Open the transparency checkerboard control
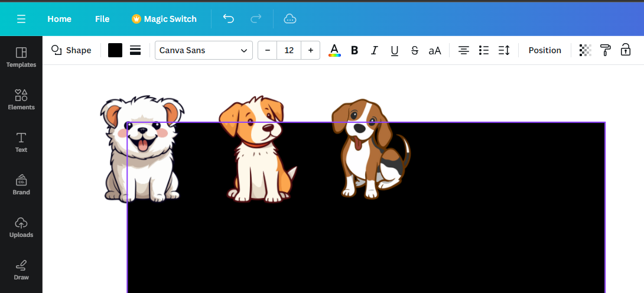The height and width of the screenshot is (293, 644). [x=586, y=50]
